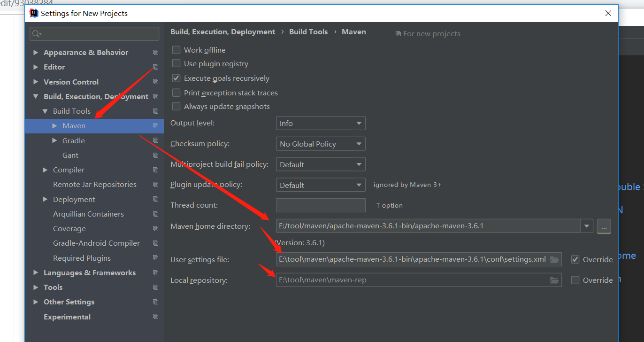Click project-level icon beside Remote Jar Repositories
The image size is (644, 342).
point(155,184)
